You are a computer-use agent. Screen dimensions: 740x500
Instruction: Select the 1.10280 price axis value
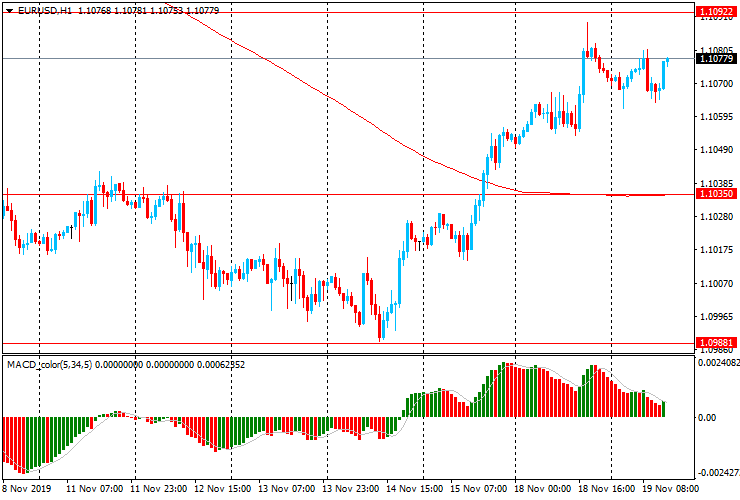717,216
